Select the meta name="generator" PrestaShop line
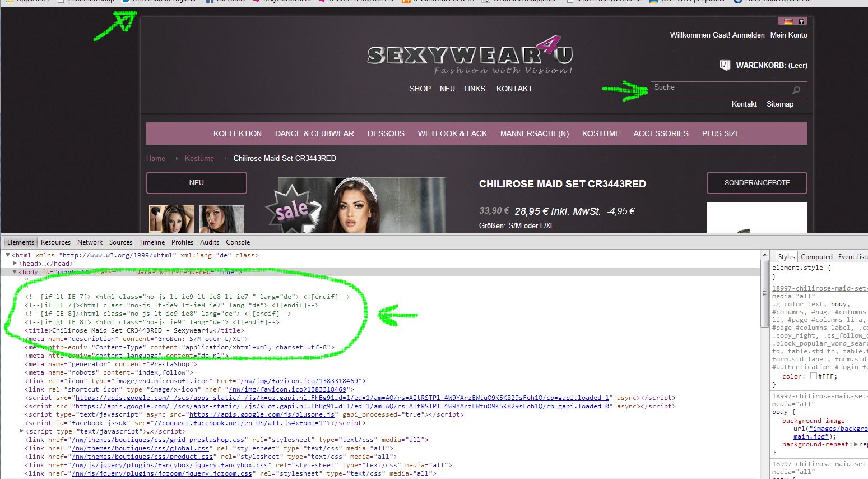This screenshot has width=868, height=479. [111, 364]
